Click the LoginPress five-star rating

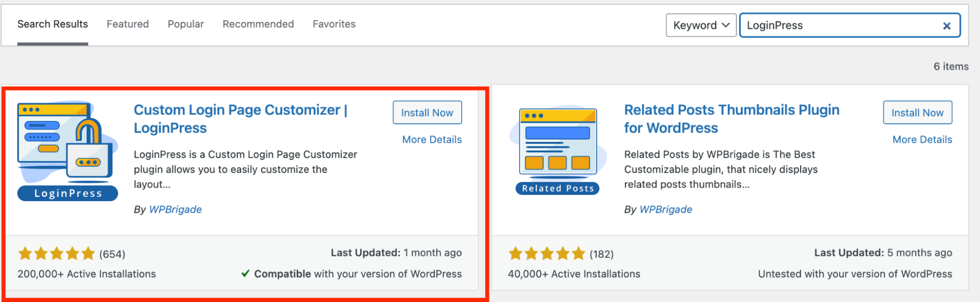click(56, 254)
